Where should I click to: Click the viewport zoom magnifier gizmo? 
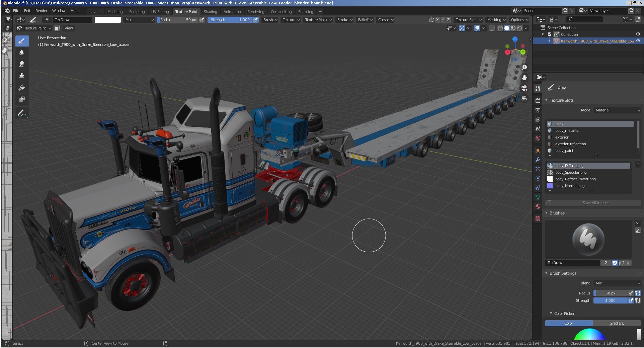click(x=524, y=68)
